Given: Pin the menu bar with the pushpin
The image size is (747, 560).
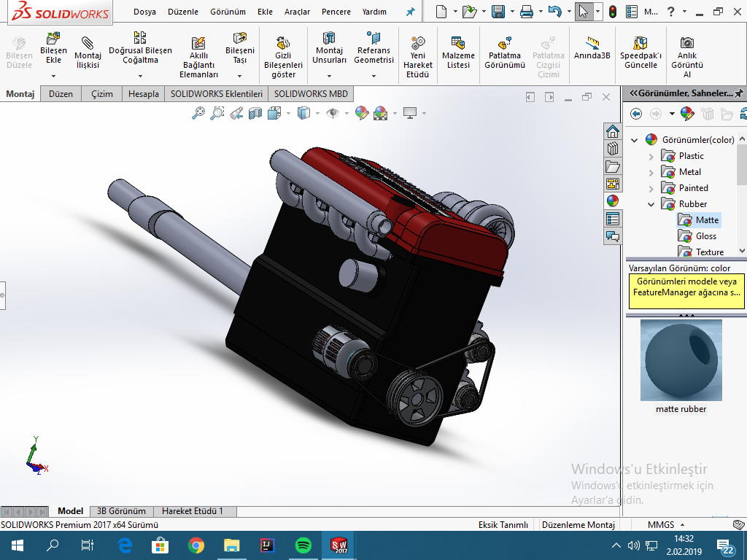Looking at the screenshot, I should tap(410, 12).
